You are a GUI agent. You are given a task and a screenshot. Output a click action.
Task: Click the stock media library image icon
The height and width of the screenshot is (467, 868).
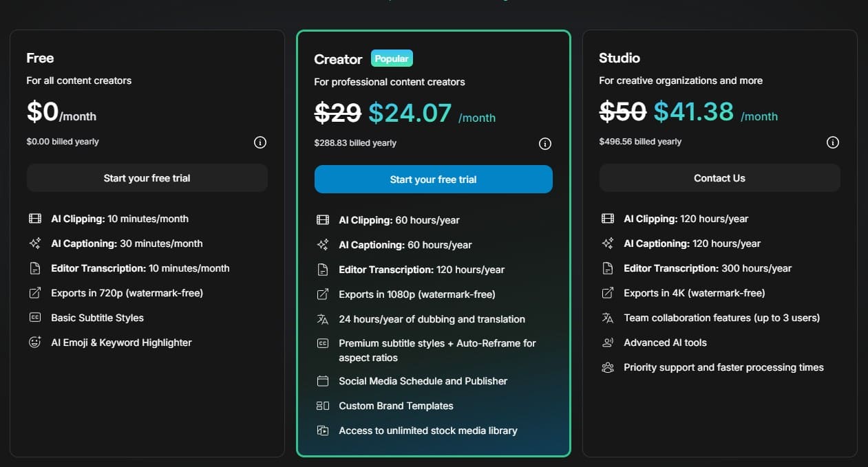coord(323,430)
